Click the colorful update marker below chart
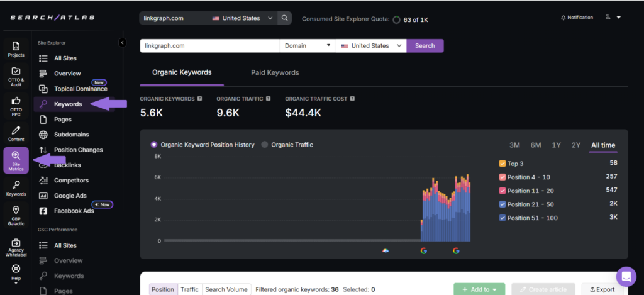This screenshot has width=644, height=295. click(x=386, y=250)
